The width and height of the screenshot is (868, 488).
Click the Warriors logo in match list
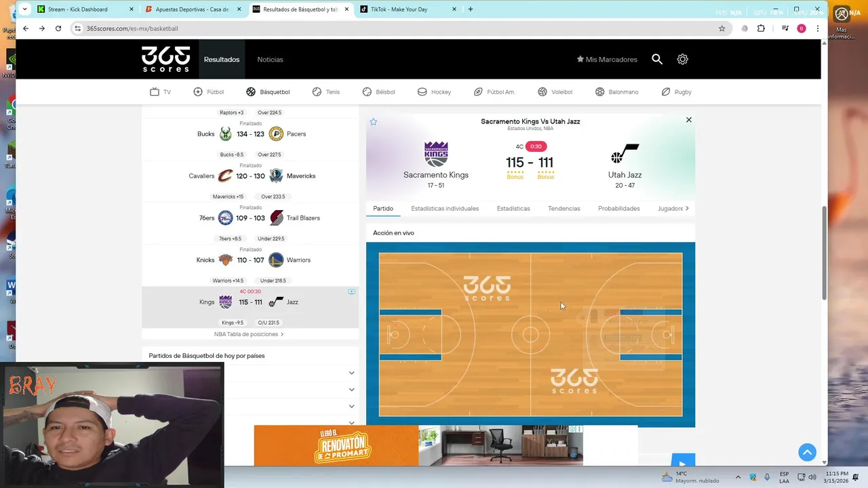[x=276, y=260]
